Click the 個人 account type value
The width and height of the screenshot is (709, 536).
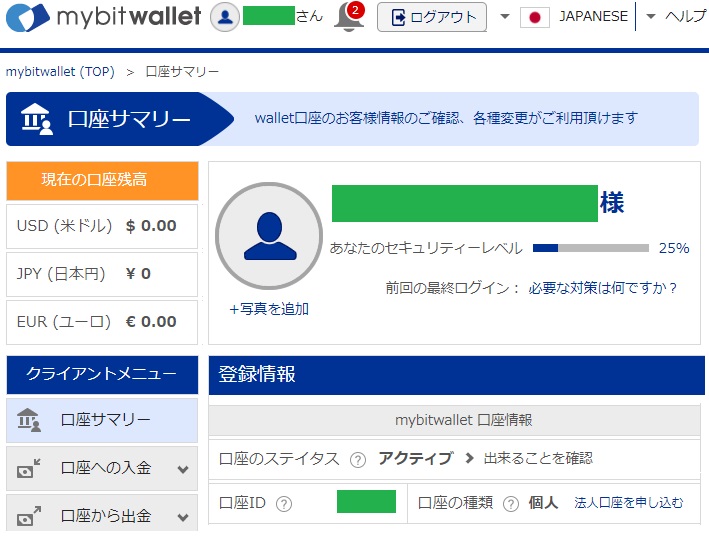coord(544,503)
